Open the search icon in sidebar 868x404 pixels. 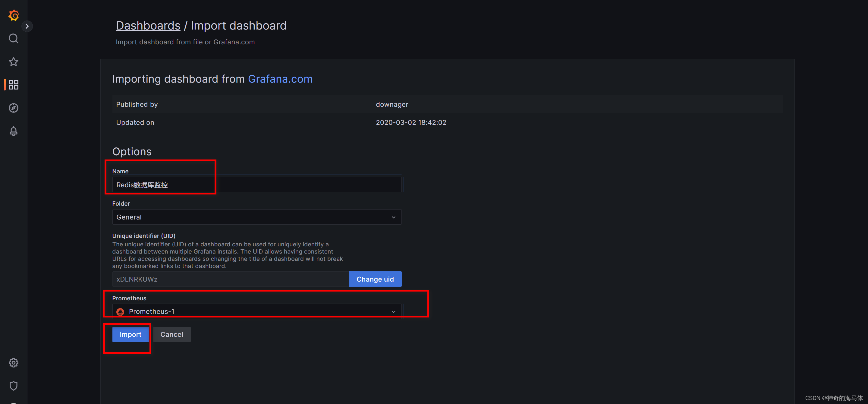tap(14, 38)
